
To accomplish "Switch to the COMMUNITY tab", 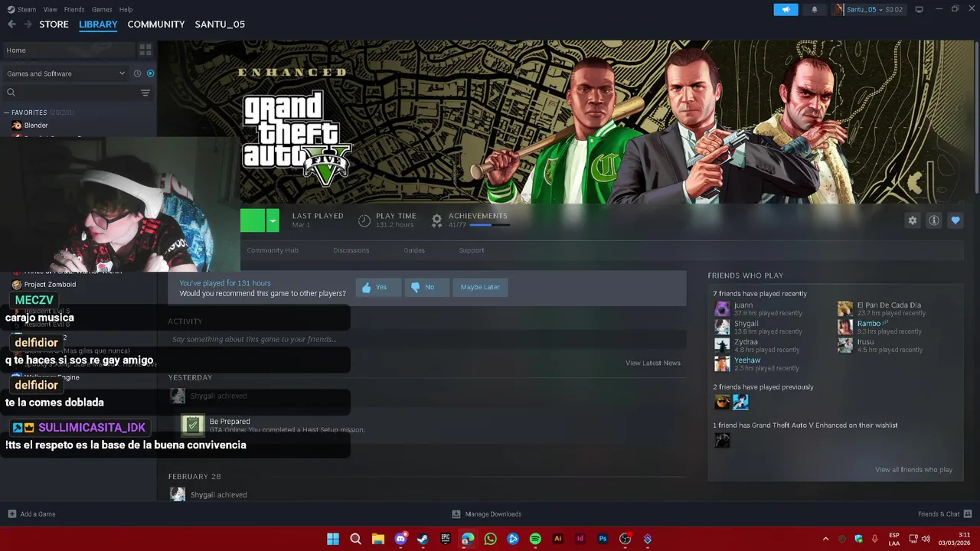I will [156, 24].
